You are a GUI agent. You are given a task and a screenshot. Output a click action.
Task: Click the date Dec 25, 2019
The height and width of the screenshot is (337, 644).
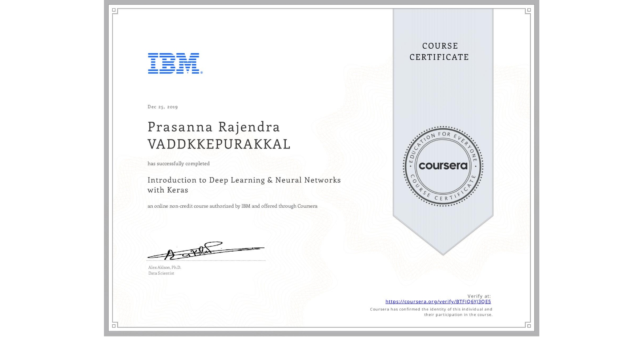(x=162, y=107)
